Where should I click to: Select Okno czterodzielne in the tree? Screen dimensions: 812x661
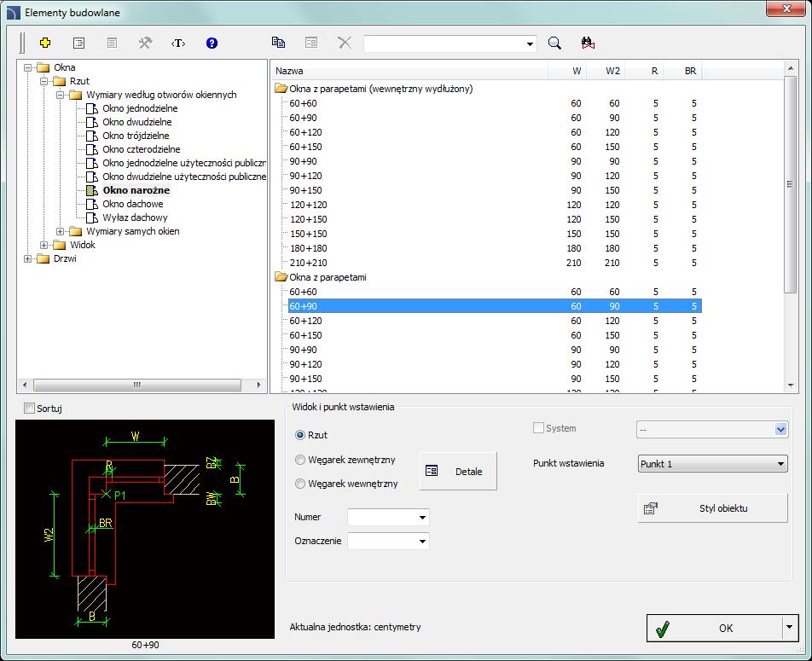[141, 149]
